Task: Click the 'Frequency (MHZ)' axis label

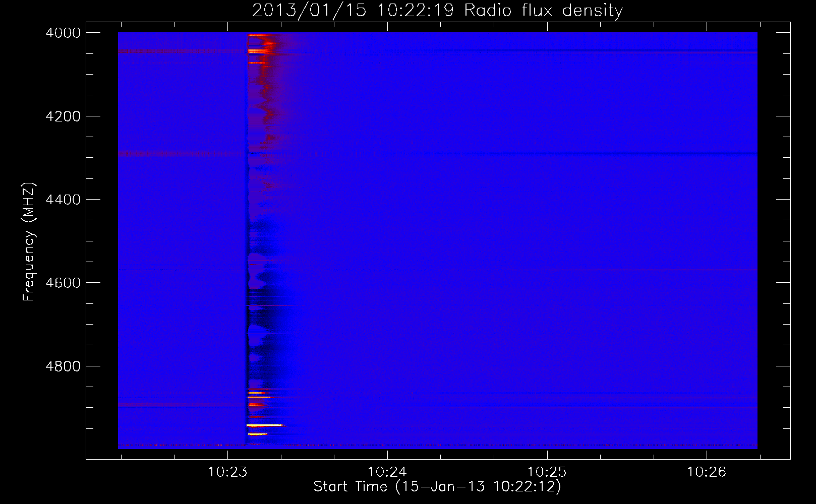Action: pyautogui.click(x=29, y=242)
